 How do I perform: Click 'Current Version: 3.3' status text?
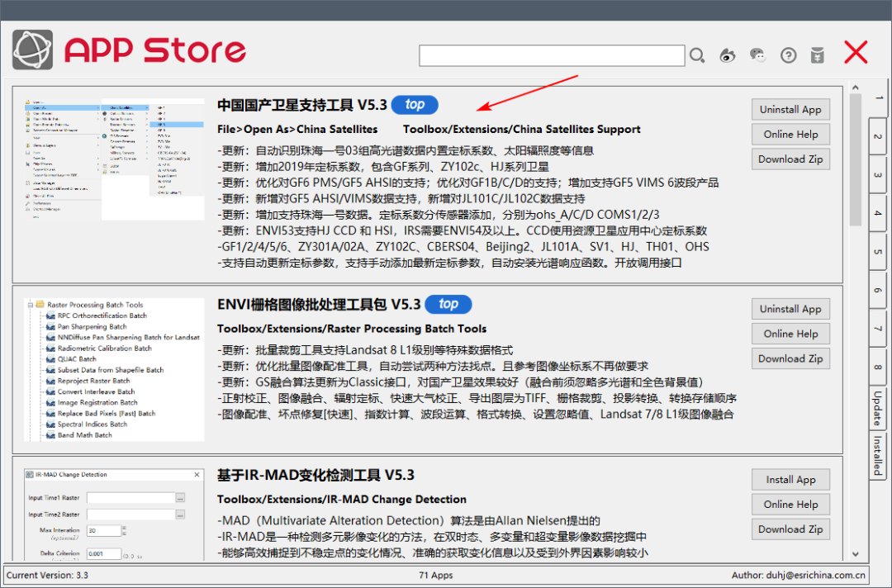(x=47, y=575)
